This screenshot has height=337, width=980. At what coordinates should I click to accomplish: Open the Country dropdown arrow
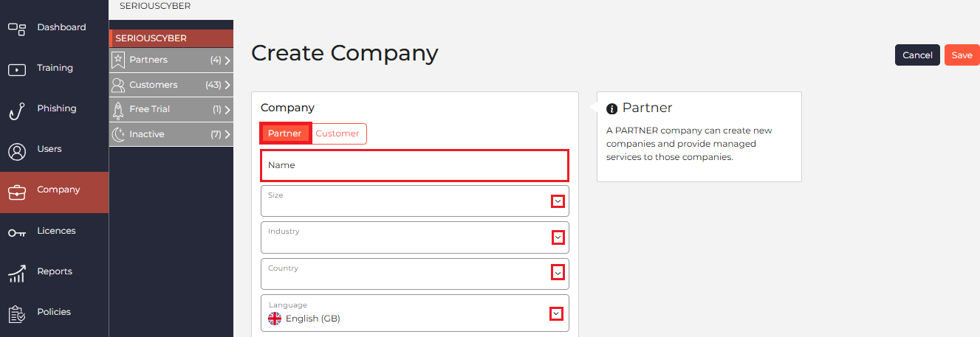558,273
